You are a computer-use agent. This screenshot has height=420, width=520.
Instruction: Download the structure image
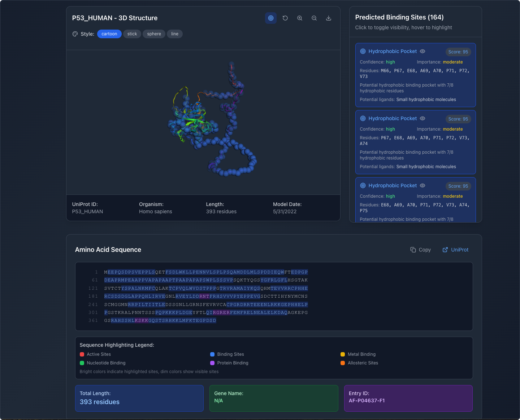[329, 18]
